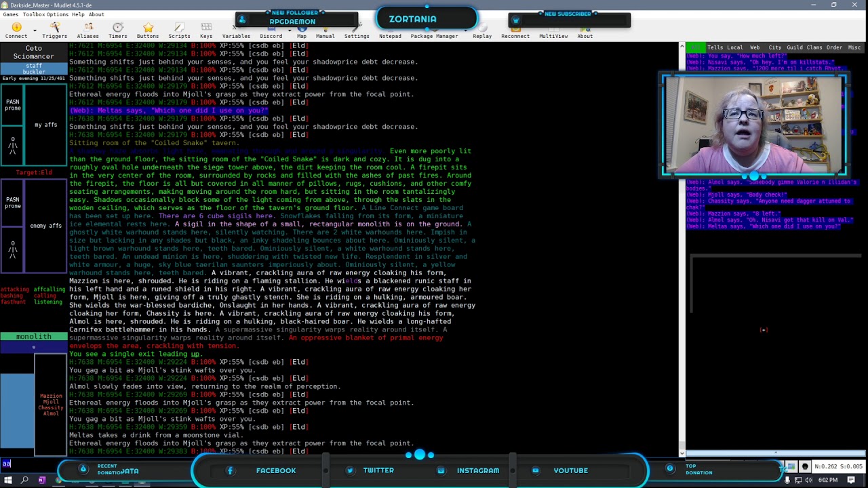
Task: Click the 'N:0.262 S:0.005' latency readout
Action: [838, 466]
